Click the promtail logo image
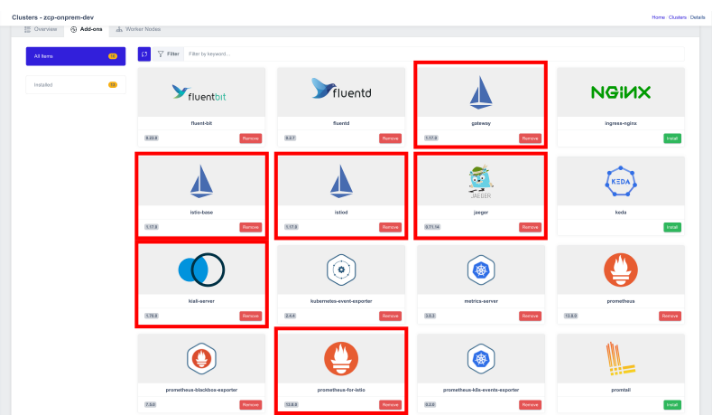Viewport: 714px width, 416px height. [x=620, y=359]
